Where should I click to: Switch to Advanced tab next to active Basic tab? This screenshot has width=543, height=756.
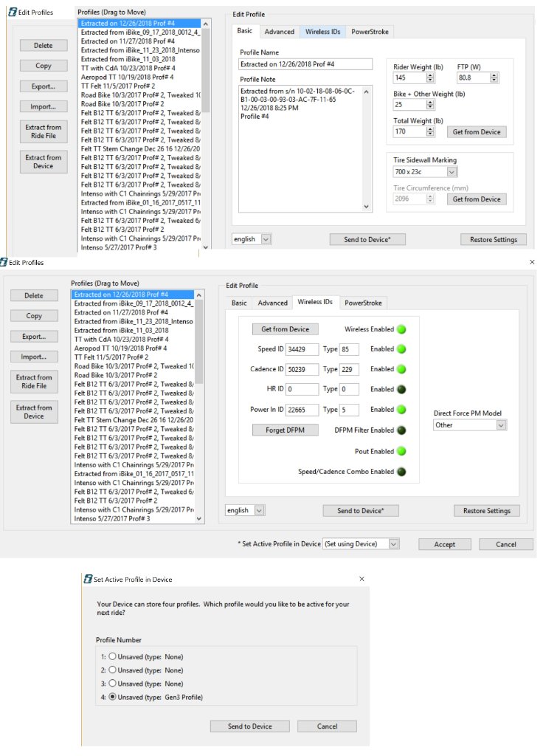[280, 32]
